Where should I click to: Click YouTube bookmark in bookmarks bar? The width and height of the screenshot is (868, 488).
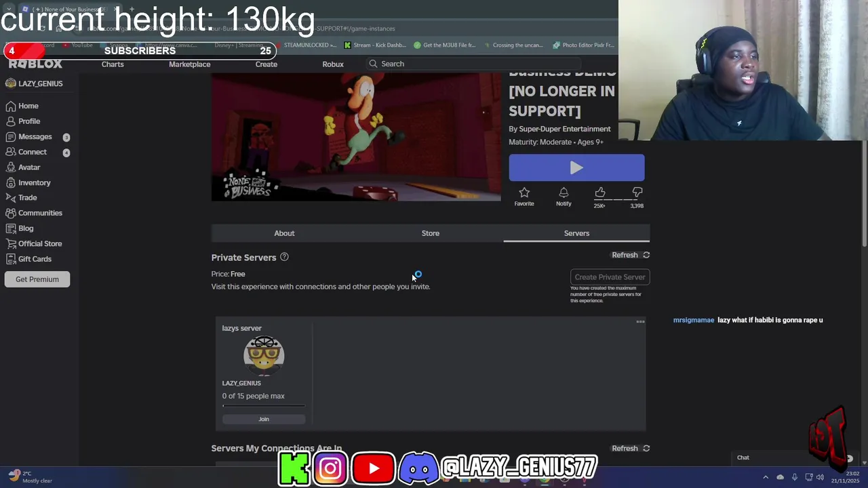click(77, 45)
